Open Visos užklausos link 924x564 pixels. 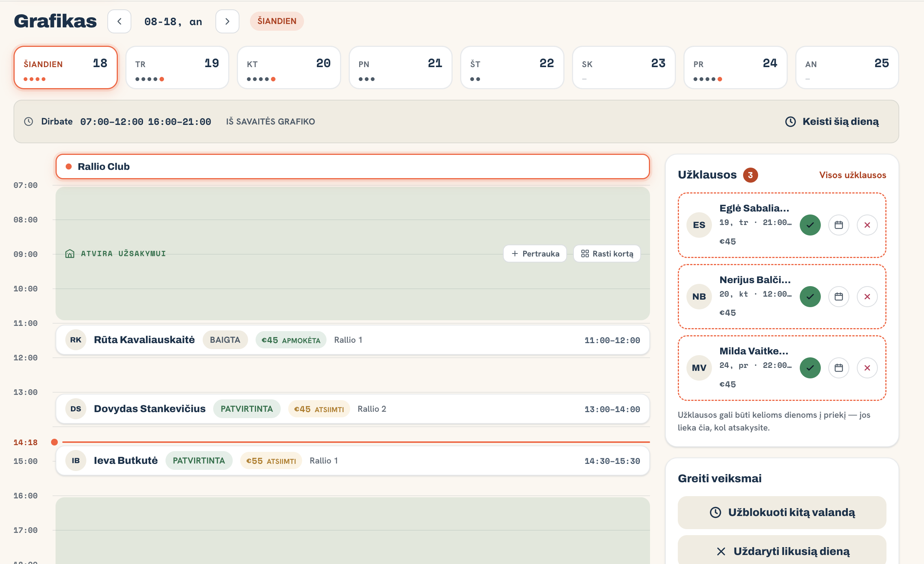(x=852, y=175)
